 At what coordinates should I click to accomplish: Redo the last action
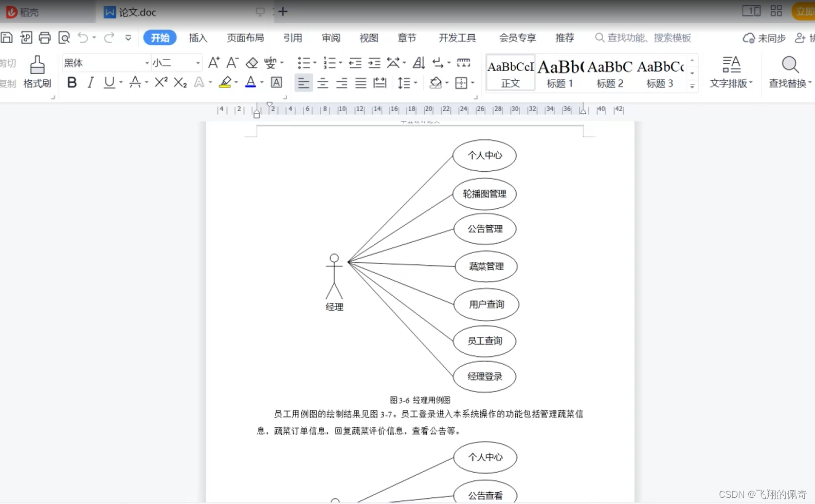(109, 38)
